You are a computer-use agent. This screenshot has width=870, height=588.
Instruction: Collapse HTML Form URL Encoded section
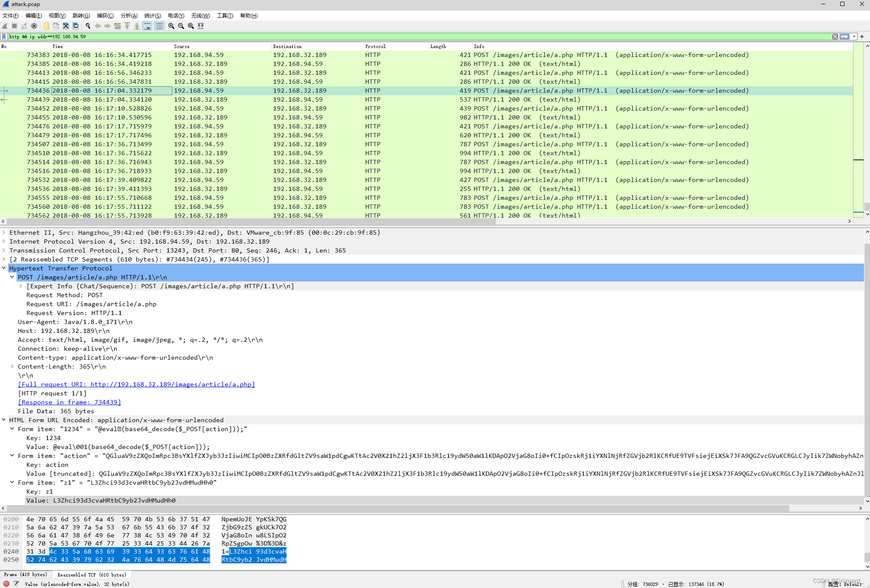click(4, 420)
